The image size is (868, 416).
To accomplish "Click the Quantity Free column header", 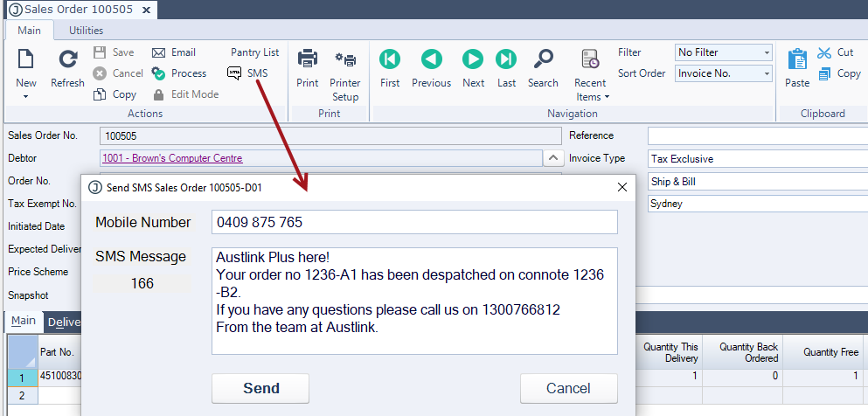I will 823,352.
